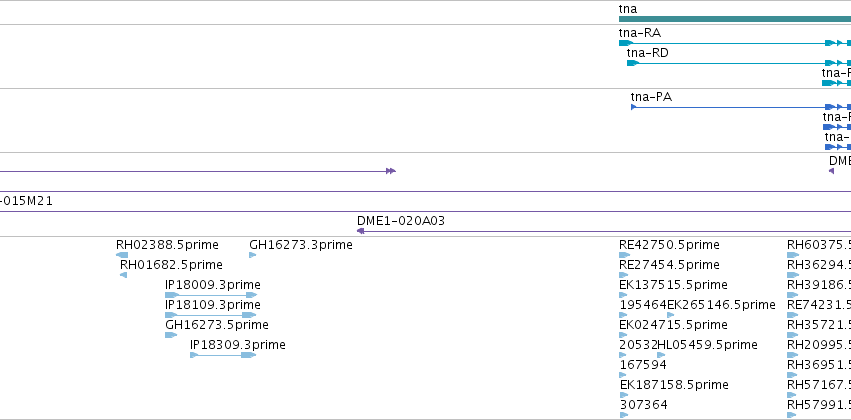Click the RE42750.5prime label
The height and width of the screenshot is (420, 851).
(669, 245)
